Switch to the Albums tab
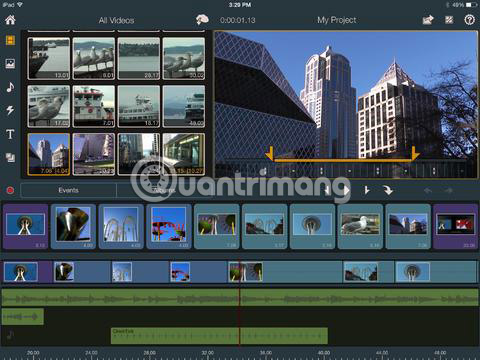The width and height of the screenshot is (480, 360). pyautogui.click(x=164, y=190)
